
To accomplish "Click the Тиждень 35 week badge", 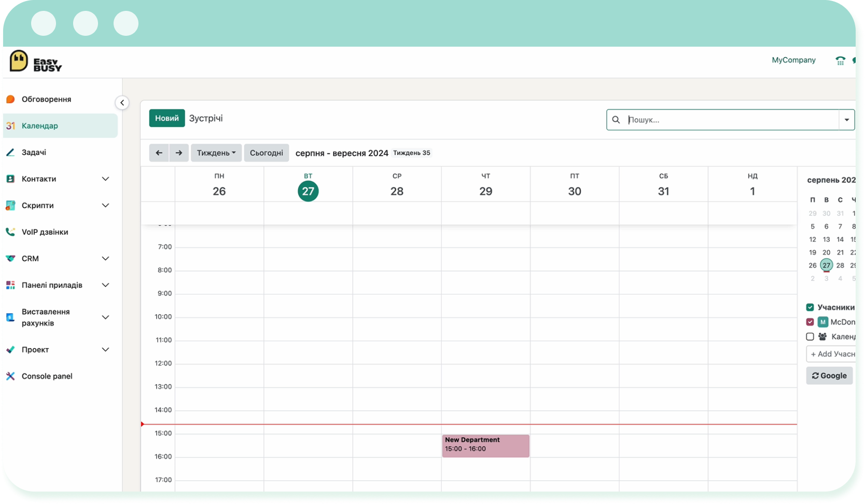I will pyautogui.click(x=412, y=153).
